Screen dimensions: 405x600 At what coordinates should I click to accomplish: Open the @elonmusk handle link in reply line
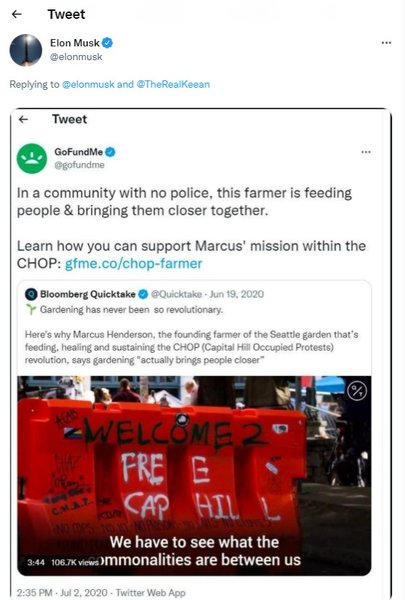tap(88, 84)
